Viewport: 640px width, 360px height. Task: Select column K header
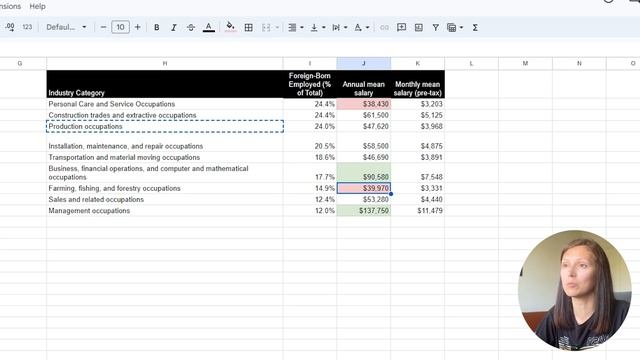(418, 63)
